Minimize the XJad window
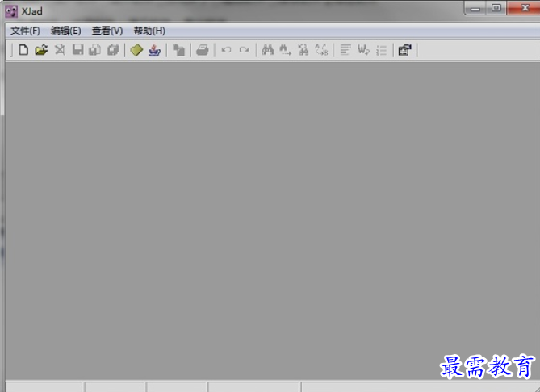Viewport: 540px width, 392px height. 475,8
